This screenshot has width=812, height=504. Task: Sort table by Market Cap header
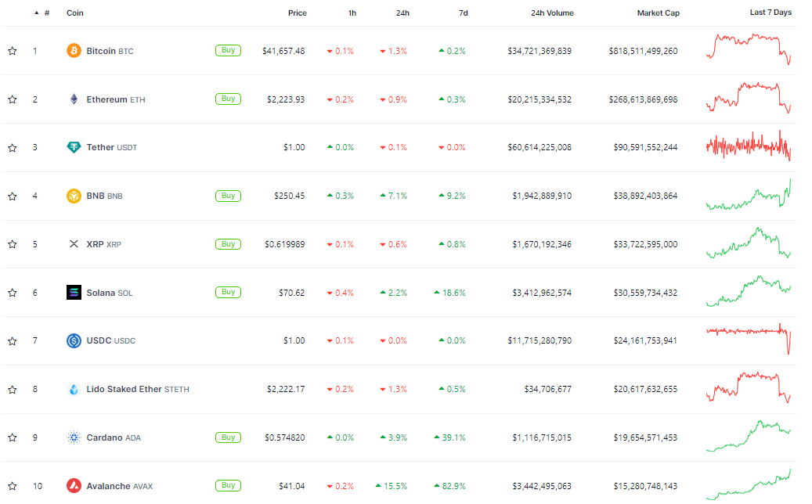(658, 13)
